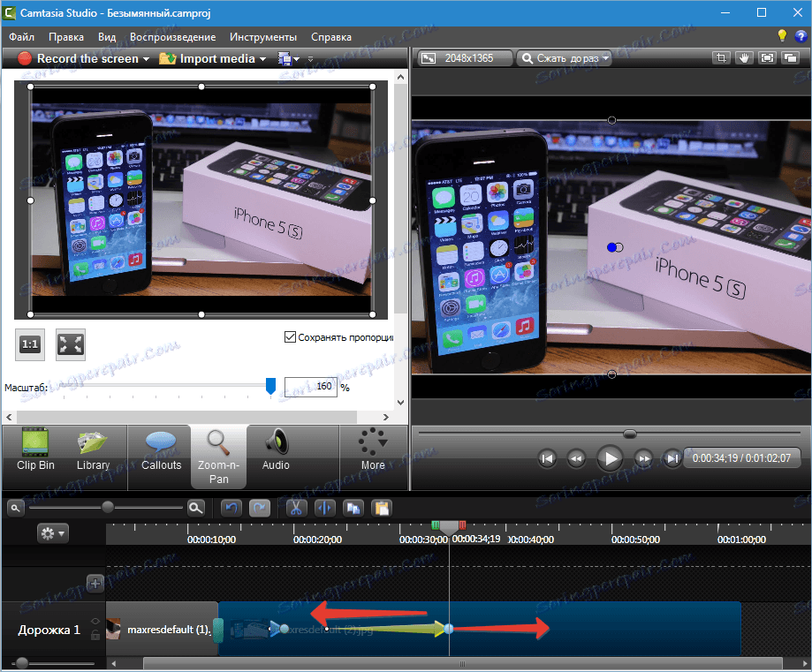Jump to previous clip button

click(547, 458)
